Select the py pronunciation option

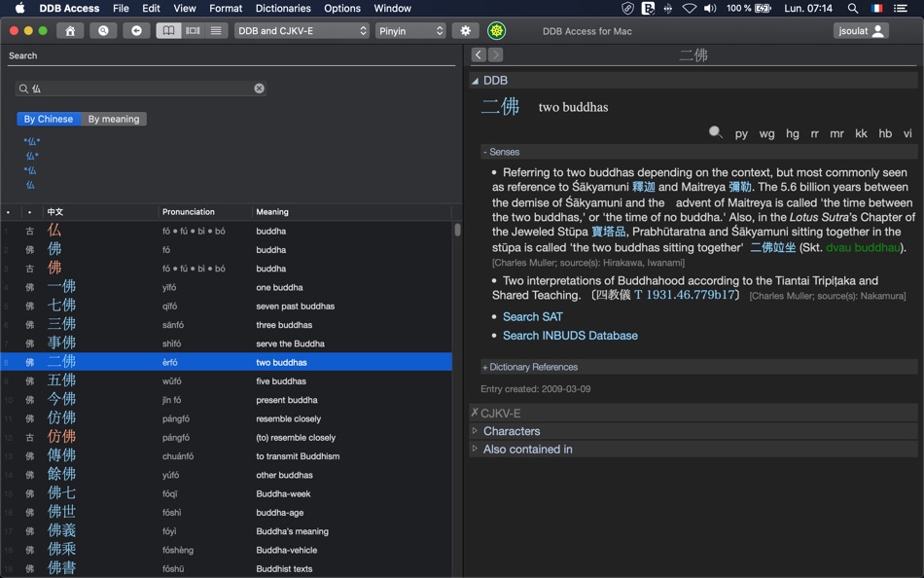coord(741,134)
